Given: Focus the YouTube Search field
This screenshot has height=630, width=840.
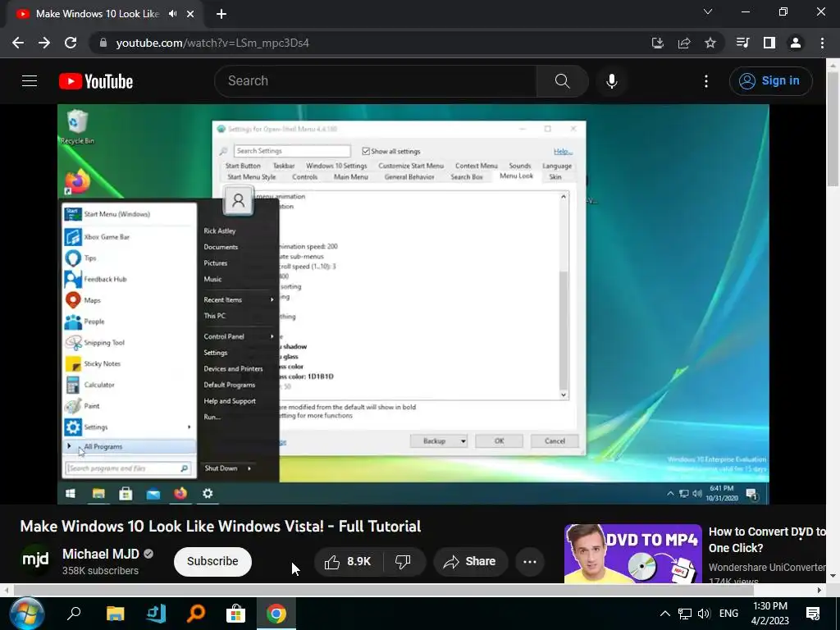Looking at the screenshot, I should pyautogui.click(x=375, y=81).
